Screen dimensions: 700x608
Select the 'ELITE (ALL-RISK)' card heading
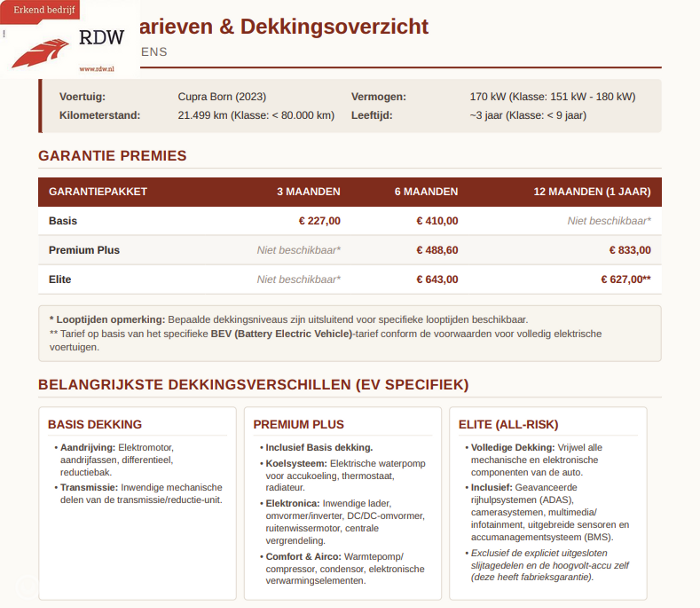[x=508, y=424]
